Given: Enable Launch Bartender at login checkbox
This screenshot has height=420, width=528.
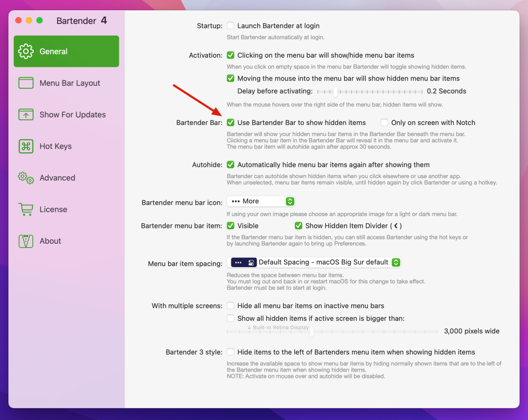Looking at the screenshot, I should (231, 25).
